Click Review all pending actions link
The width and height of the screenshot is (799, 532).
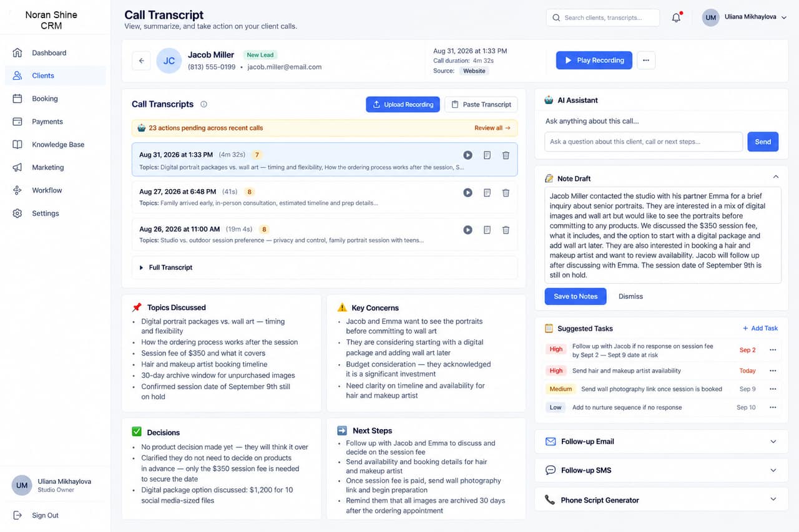(492, 128)
